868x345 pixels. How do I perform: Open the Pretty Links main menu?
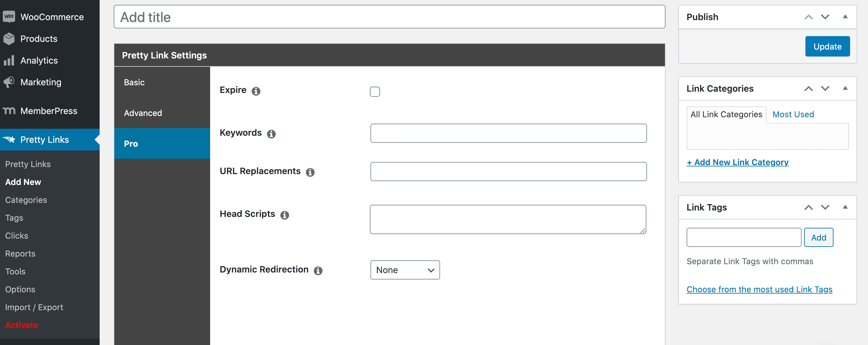[x=50, y=140]
